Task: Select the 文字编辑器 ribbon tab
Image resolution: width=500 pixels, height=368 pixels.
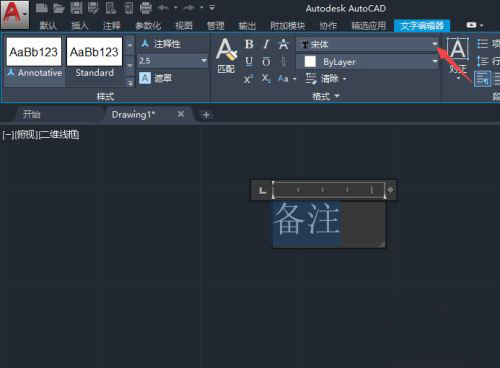Action: click(422, 26)
